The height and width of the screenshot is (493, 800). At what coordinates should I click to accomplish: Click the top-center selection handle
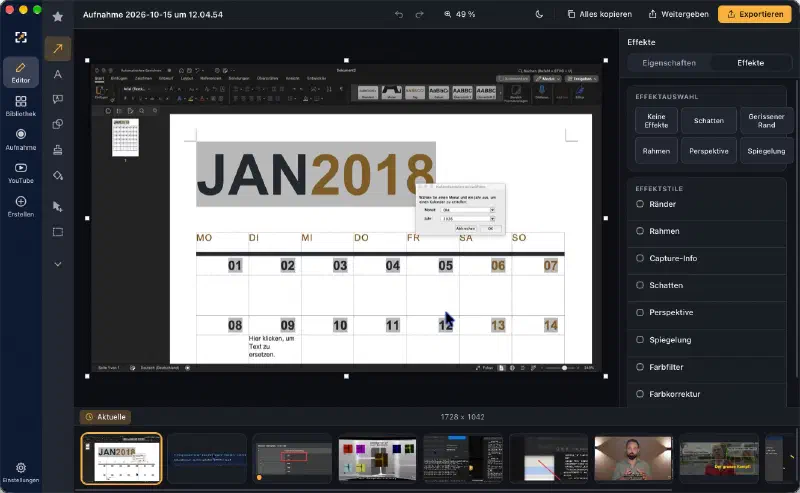tap(346, 60)
